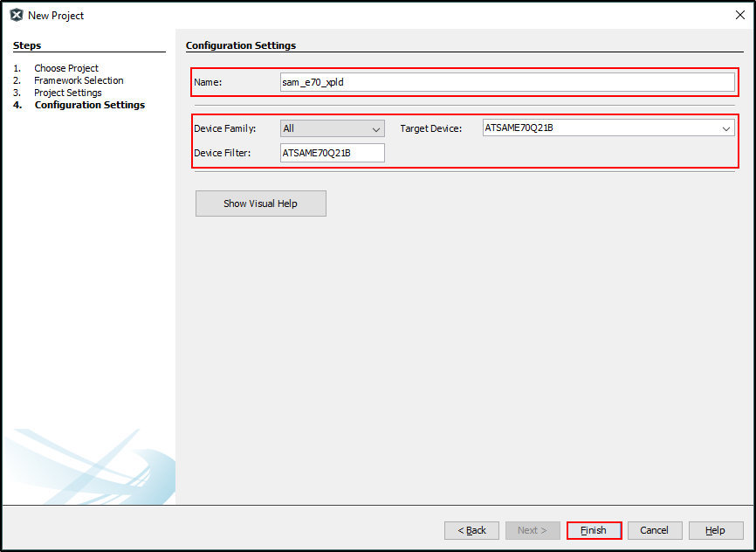Click the Finish button to create the project
Screen dimensions: 756x552
(594, 530)
